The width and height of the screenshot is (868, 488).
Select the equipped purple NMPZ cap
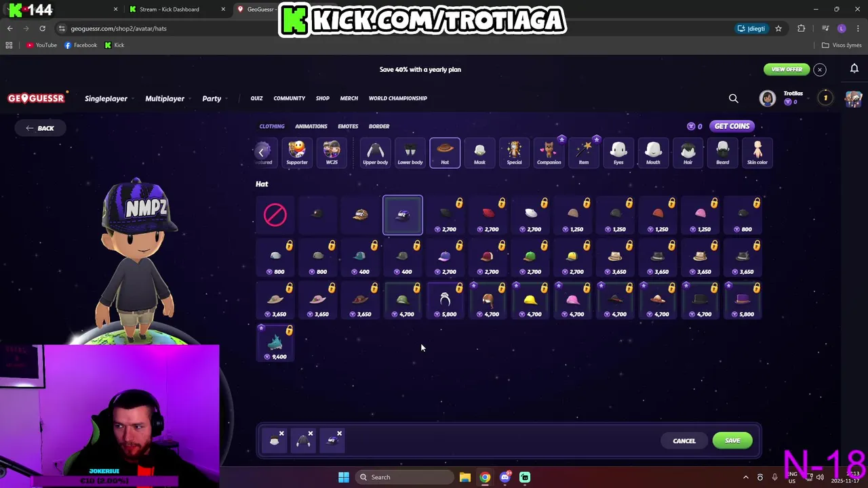tap(403, 215)
